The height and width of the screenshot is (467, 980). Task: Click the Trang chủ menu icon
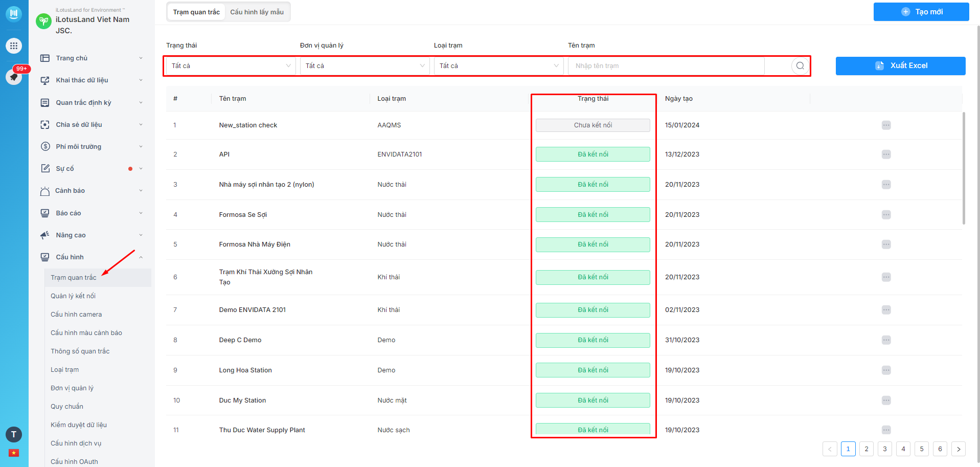tap(45, 58)
